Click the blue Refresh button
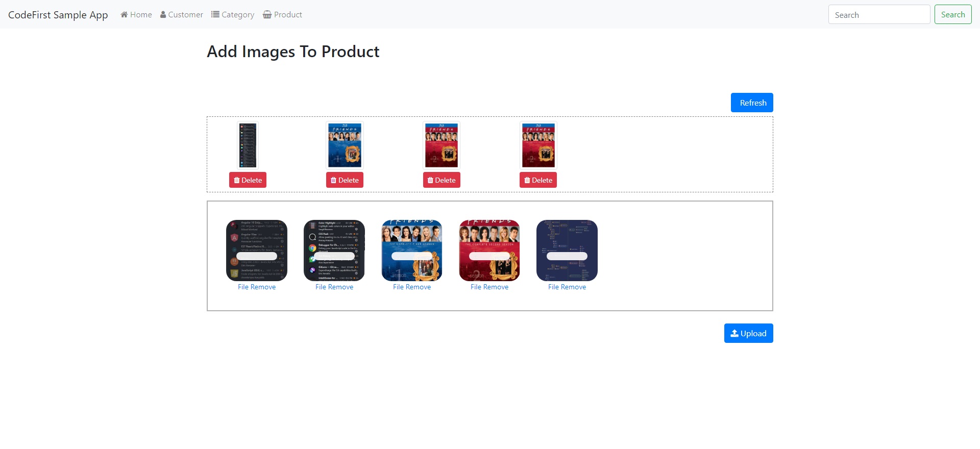Viewport: 980px width, 449px height. click(x=752, y=103)
